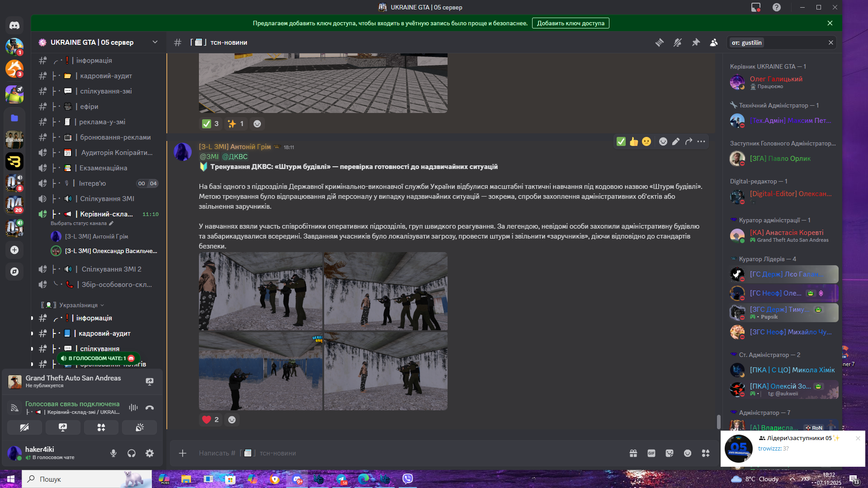Add thumbs-up quick reaction to hovered message
Image resolution: width=868 pixels, height=488 pixels.
point(634,142)
